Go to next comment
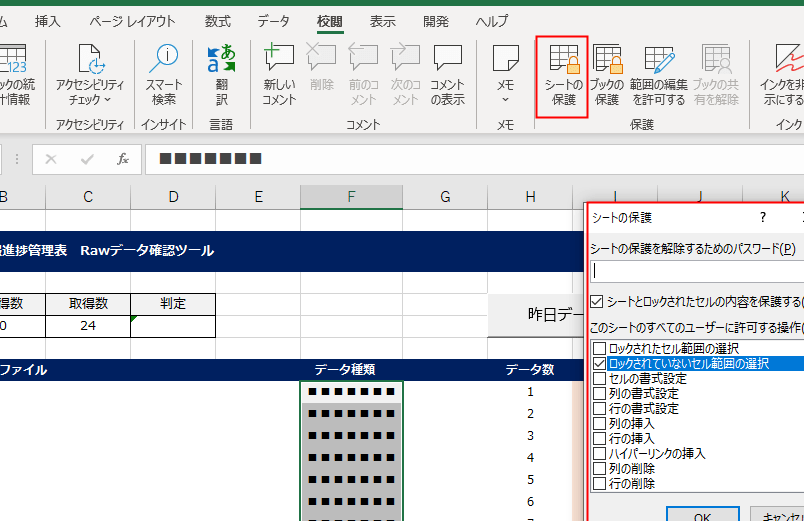The image size is (804, 521). tap(406, 75)
